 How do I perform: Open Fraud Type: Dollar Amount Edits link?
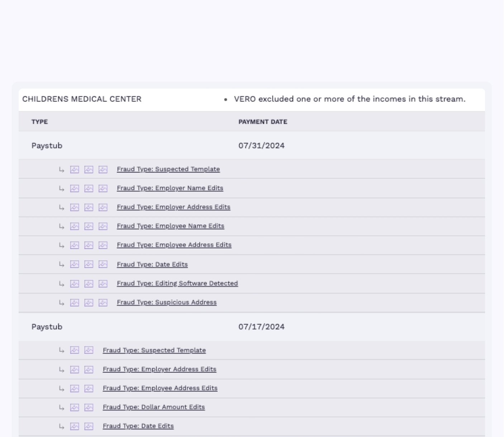[x=154, y=407]
